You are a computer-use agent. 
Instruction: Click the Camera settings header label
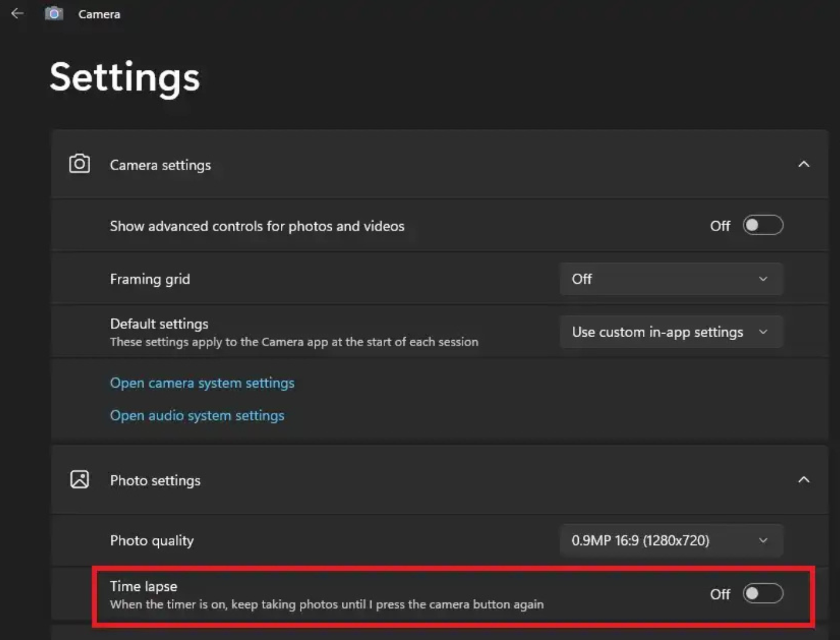[x=160, y=165]
